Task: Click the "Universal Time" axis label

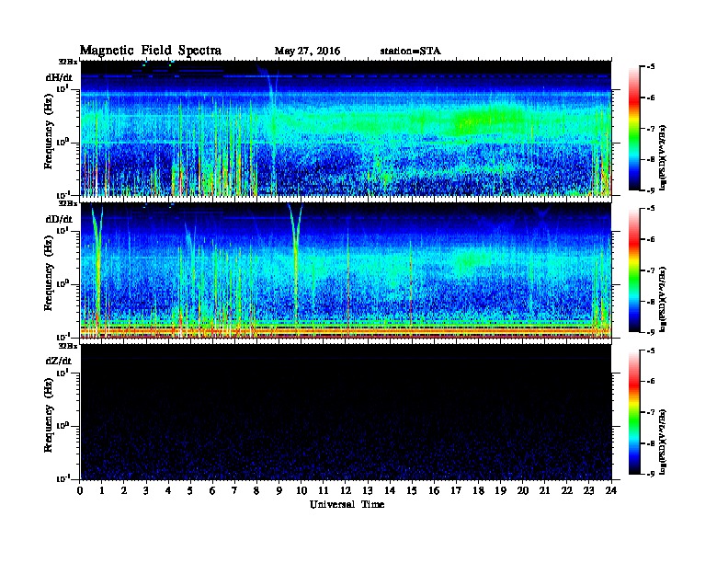Action: pos(347,504)
